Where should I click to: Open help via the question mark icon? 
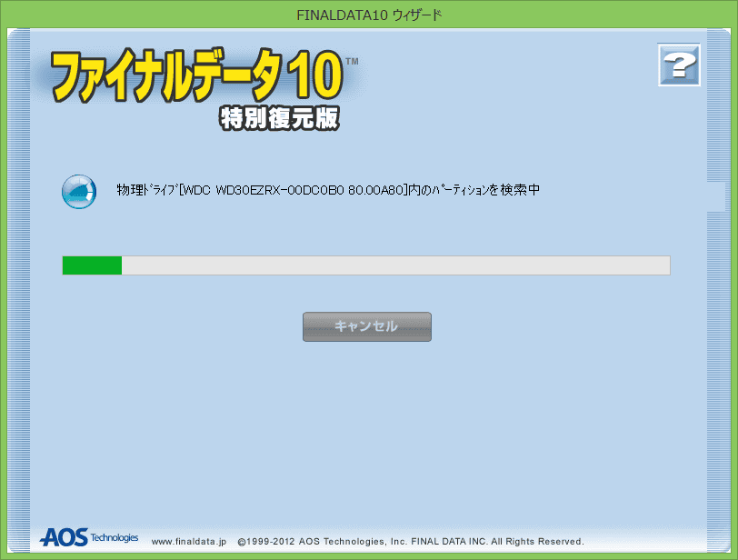click(679, 65)
